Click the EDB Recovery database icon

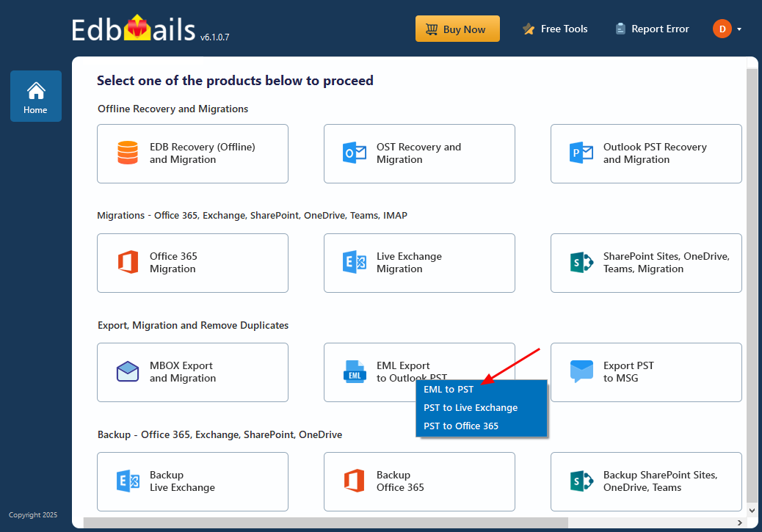pos(128,153)
